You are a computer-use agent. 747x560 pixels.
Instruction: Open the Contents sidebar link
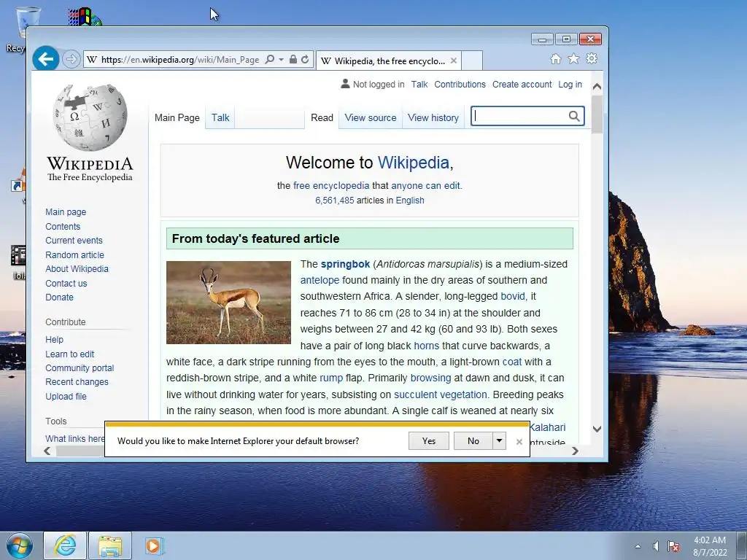(x=63, y=227)
